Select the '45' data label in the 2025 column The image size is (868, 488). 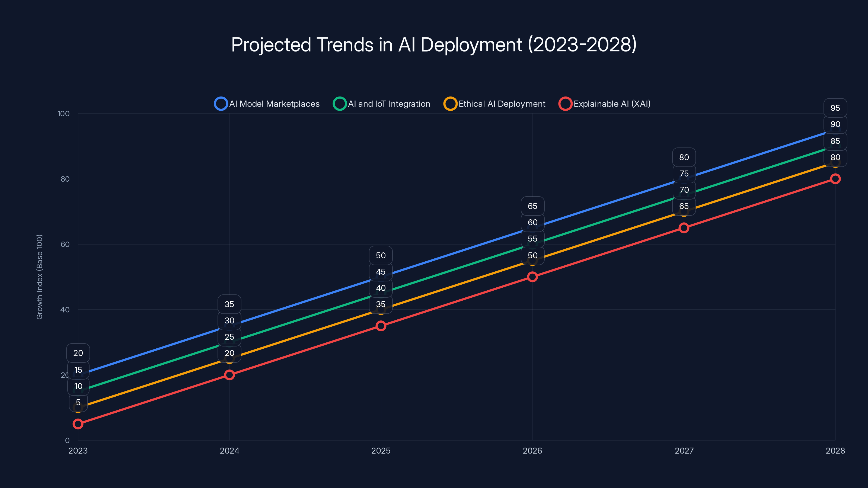[x=381, y=272]
